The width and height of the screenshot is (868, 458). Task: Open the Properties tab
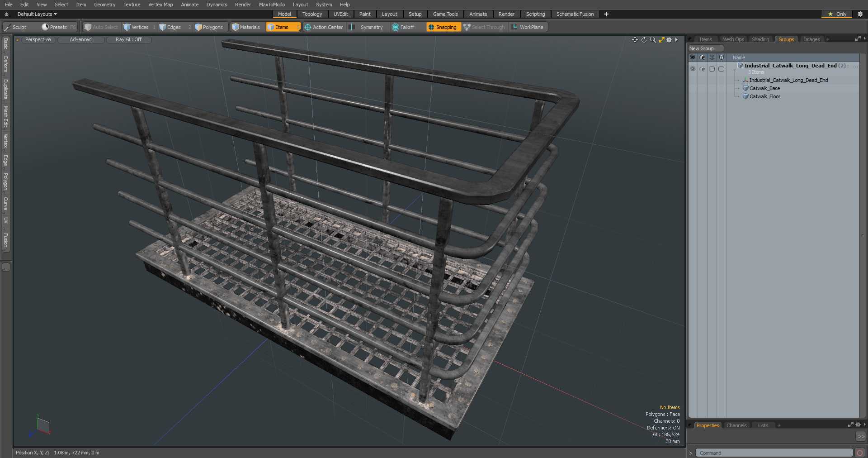(708, 425)
